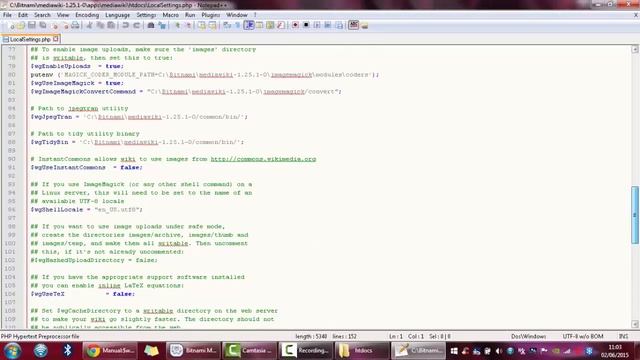Create a new document via toolbar

pos(12,25)
